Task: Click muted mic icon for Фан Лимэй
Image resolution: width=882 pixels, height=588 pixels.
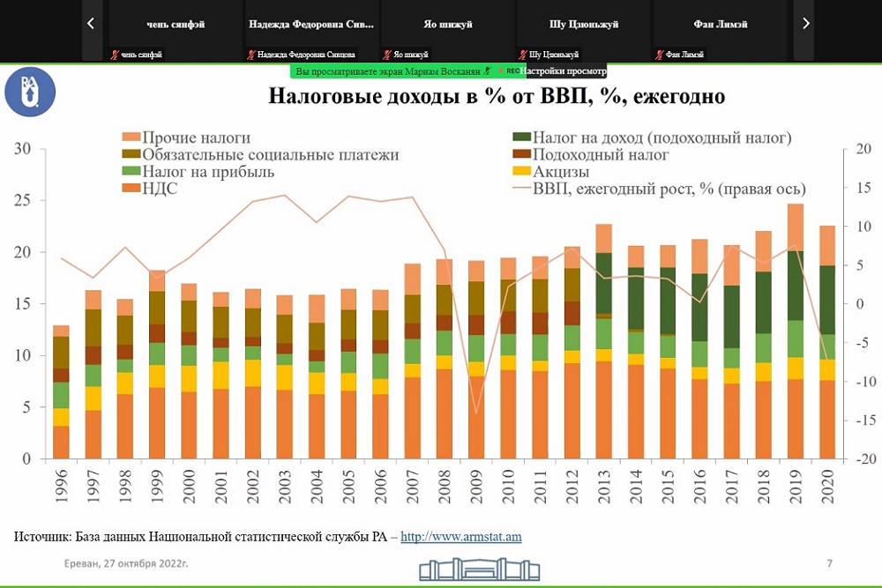Action: coord(659,55)
